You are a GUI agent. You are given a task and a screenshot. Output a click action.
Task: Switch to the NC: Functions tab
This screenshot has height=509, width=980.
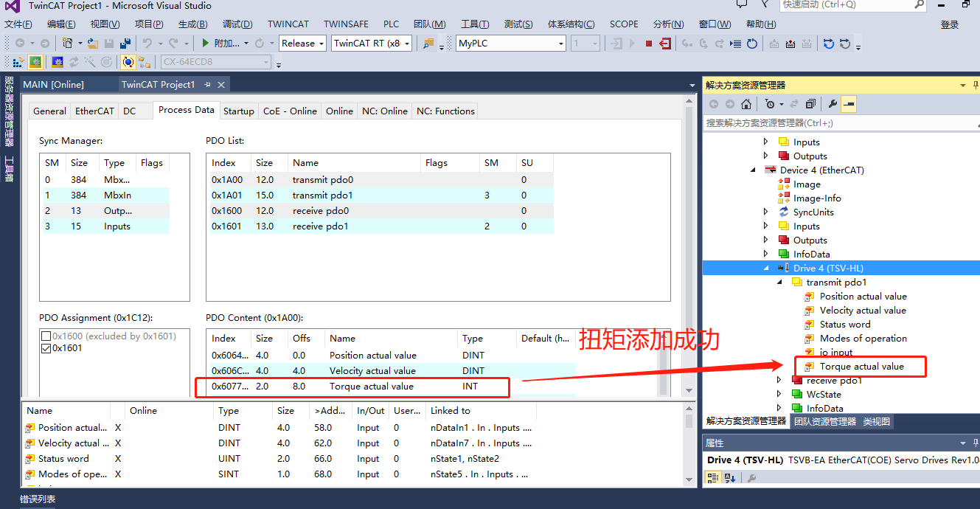coord(445,111)
